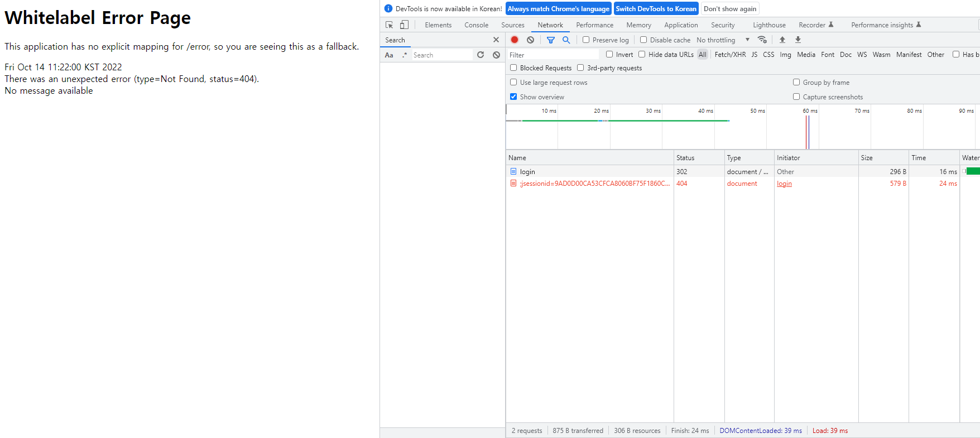Filter requests by WS type
This screenshot has width=980, height=438.
click(862, 55)
